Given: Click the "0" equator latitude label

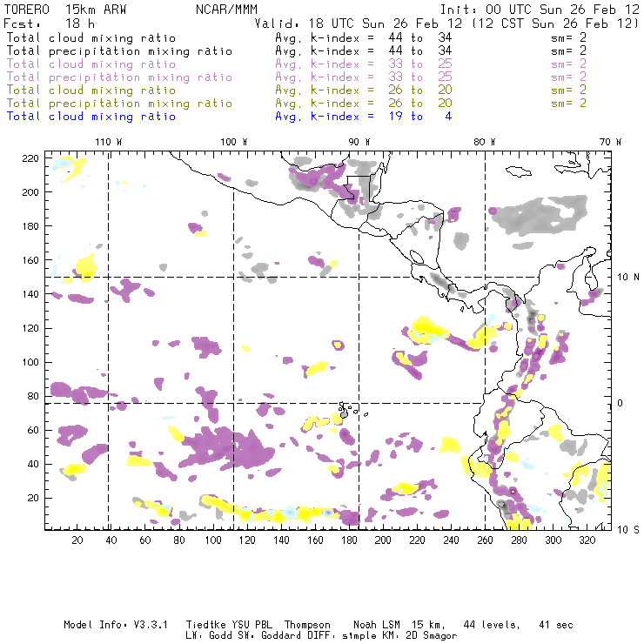Looking at the screenshot, I should pos(621,403).
